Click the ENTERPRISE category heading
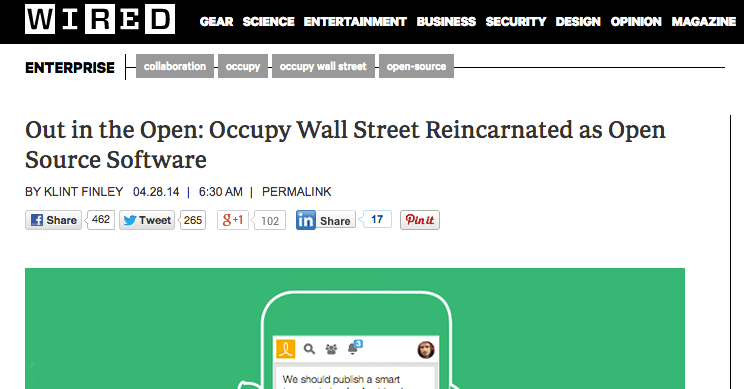Screen dimensions: 744x389 coord(70,68)
